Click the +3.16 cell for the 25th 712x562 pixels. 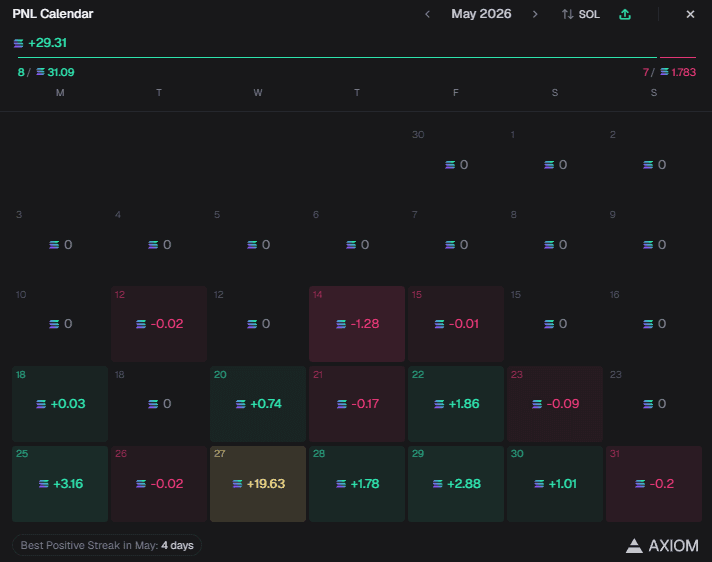coord(60,483)
